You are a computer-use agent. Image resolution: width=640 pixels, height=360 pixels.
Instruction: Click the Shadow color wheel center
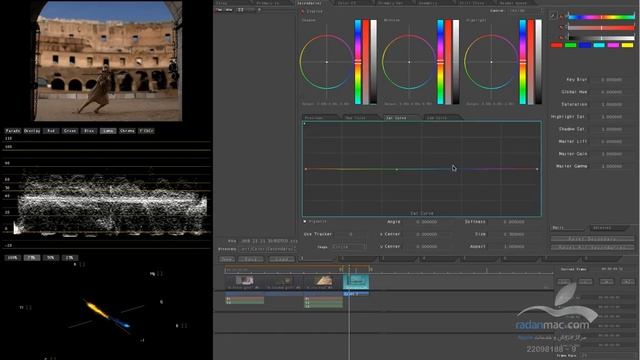click(x=327, y=62)
